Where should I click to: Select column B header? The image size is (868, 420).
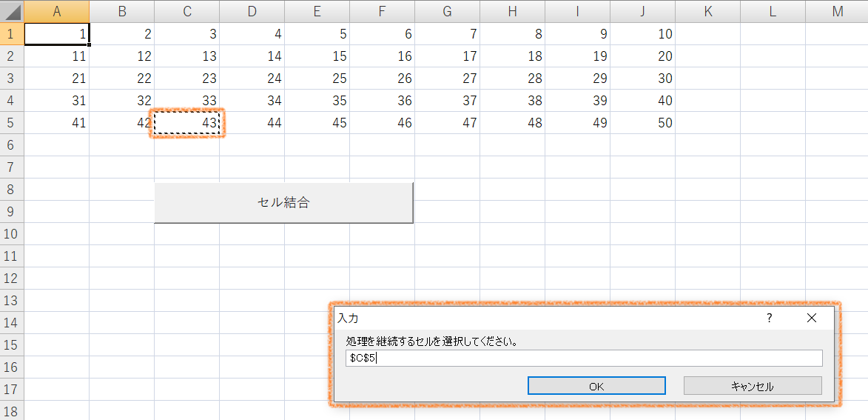point(122,11)
